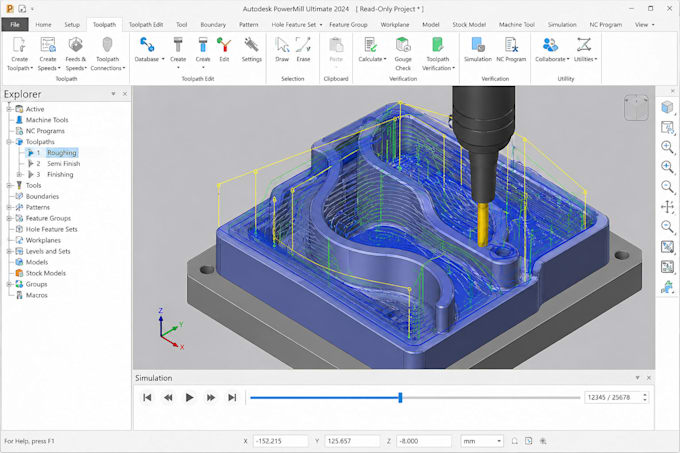Click the ISO view cube icon
Viewport: 680px width, 453px height.
click(x=667, y=107)
